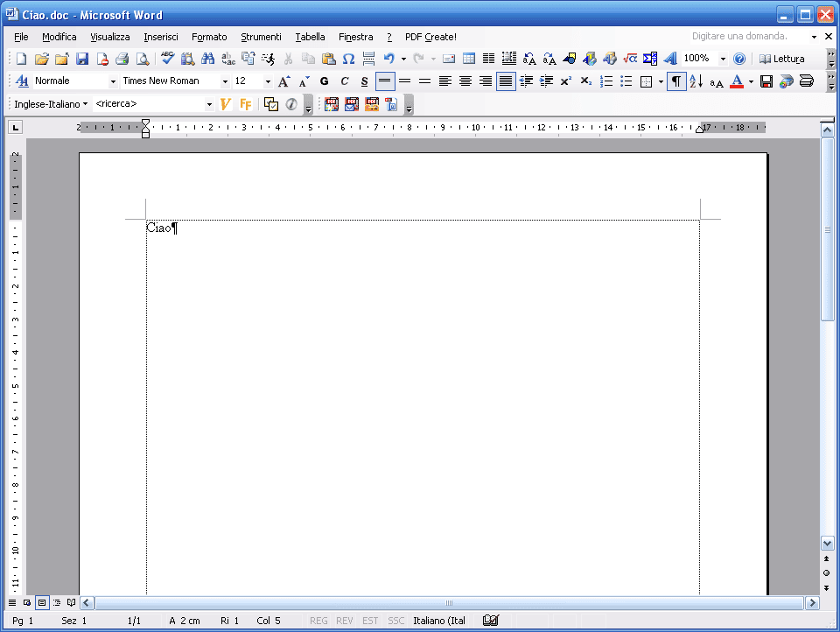The image size is (840, 632).
Task: Open Inglese-Italiano language dropdown
Action: coord(51,104)
